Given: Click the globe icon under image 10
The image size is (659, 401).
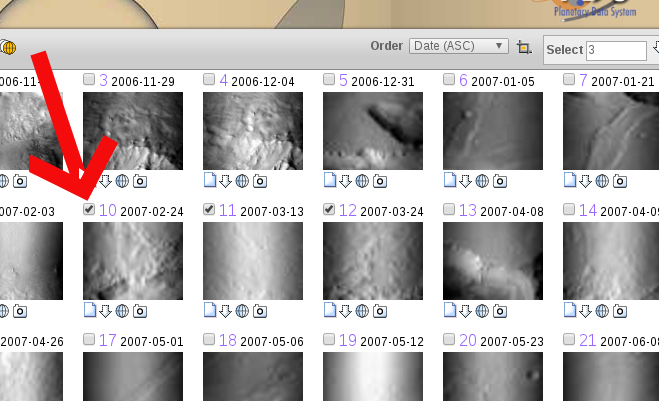Looking at the screenshot, I should click(122, 311).
